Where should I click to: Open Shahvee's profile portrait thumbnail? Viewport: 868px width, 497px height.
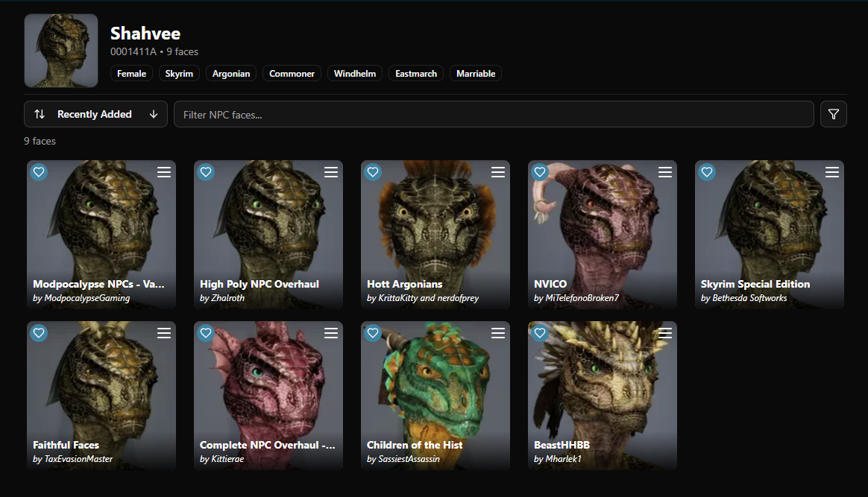[x=61, y=51]
